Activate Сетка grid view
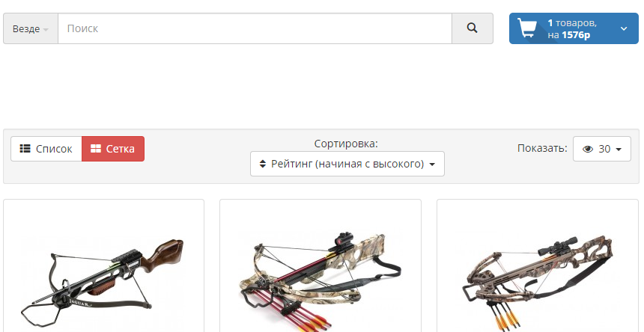 coord(113,149)
